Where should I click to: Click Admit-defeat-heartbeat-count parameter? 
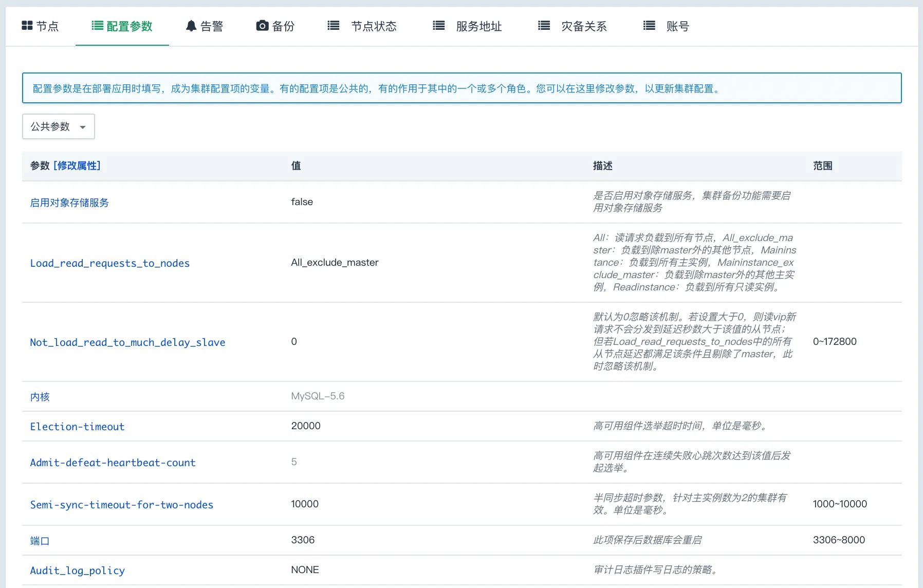(113, 463)
